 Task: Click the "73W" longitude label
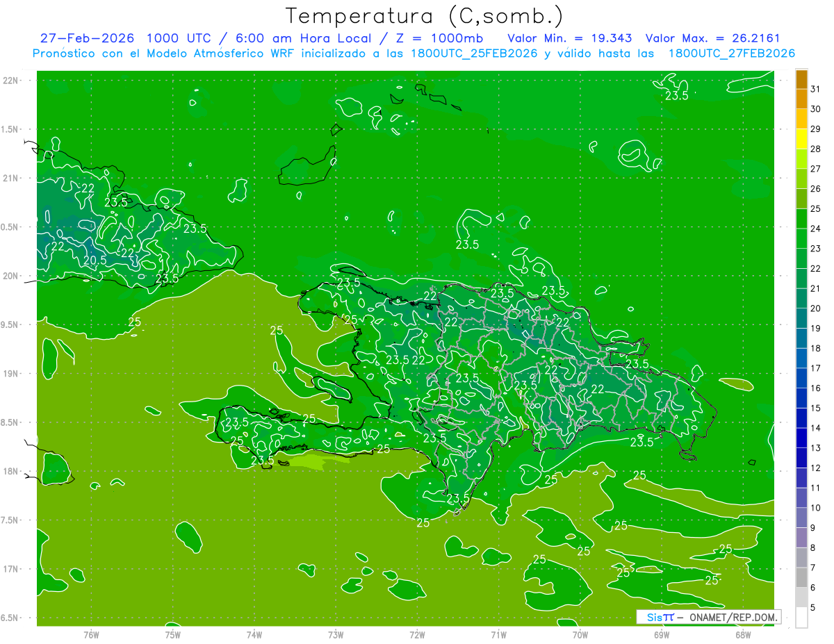(x=336, y=634)
